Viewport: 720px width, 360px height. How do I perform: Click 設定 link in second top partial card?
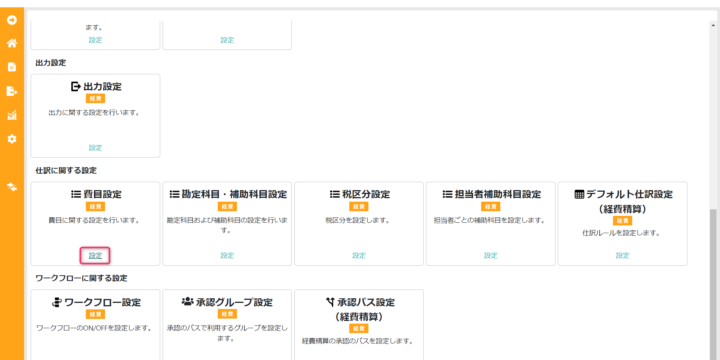227,40
